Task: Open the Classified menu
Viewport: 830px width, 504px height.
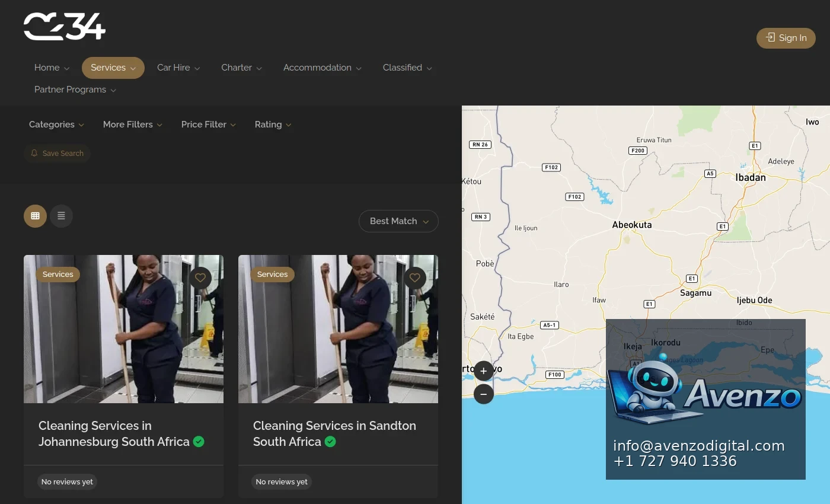Action: (x=407, y=68)
